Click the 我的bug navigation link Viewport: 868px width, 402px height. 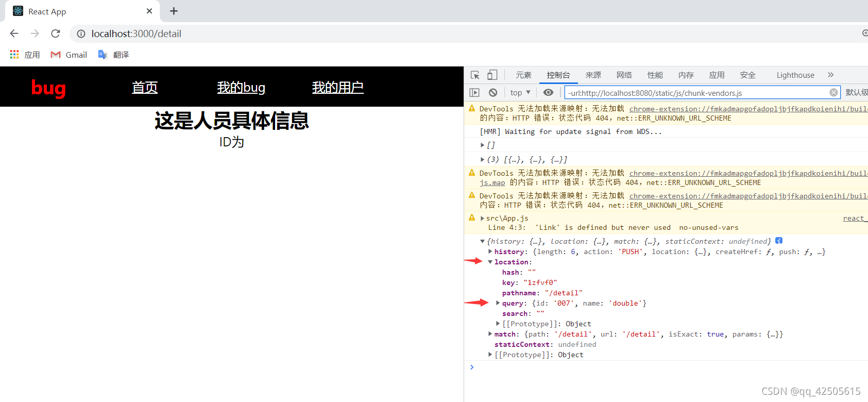(241, 88)
